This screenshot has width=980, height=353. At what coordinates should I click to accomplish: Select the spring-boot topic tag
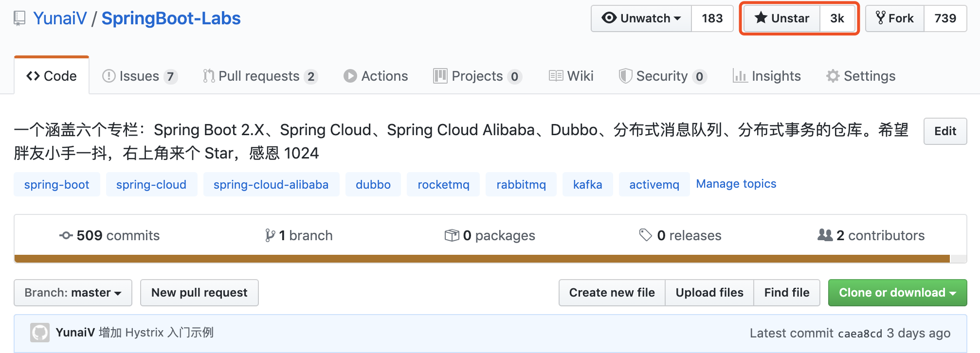click(x=57, y=184)
